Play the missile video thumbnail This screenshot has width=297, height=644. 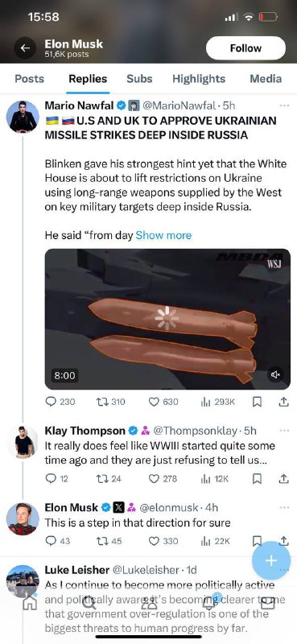[167, 319]
